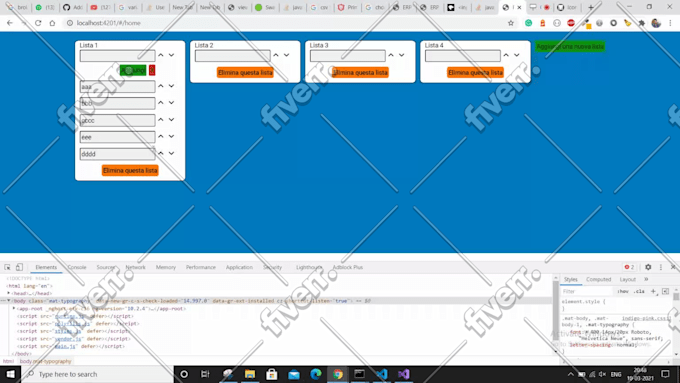The width and height of the screenshot is (680, 383).
Task: Reload the page with the browser refresh icon
Action: (38, 23)
